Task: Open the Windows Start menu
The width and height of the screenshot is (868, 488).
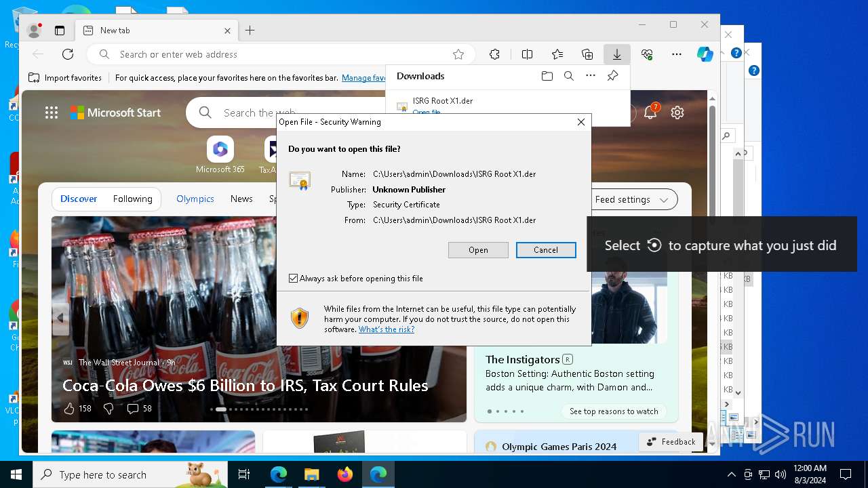Action: click(x=16, y=474)
